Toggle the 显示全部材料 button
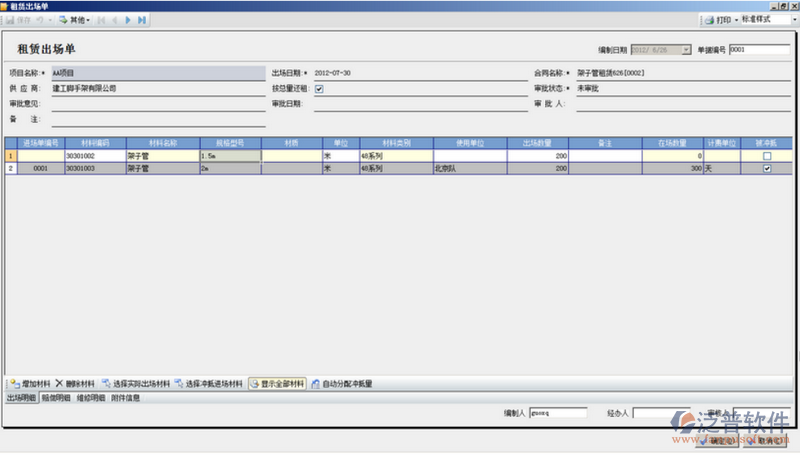This screenshot has width=800, height=455. (277, 384)
